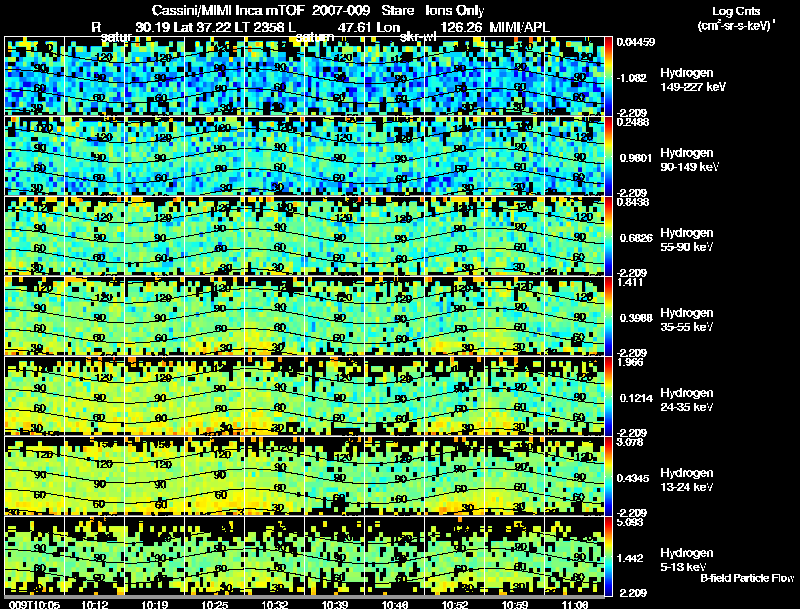Viewport: 800px width, 609px height.
Task: Click the (cm²-sr-s-keV) units label
Action: coord(736,26)
